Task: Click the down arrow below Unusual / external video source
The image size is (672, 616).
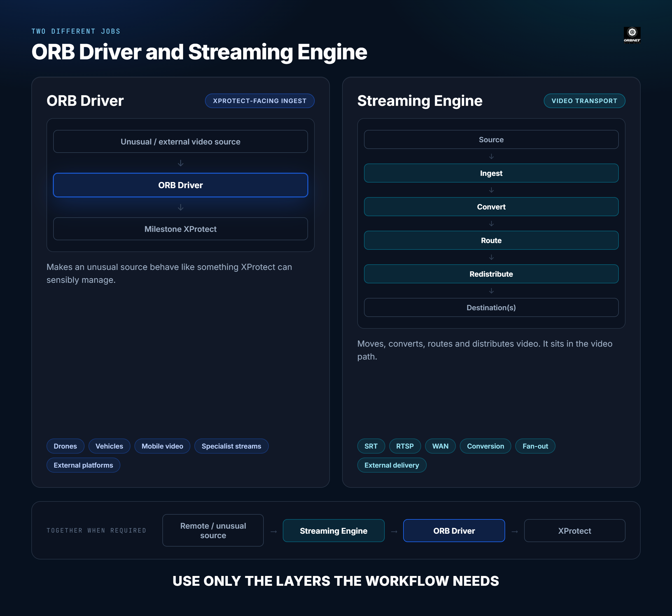Action: pyautogui.click(x=180, y=163)
